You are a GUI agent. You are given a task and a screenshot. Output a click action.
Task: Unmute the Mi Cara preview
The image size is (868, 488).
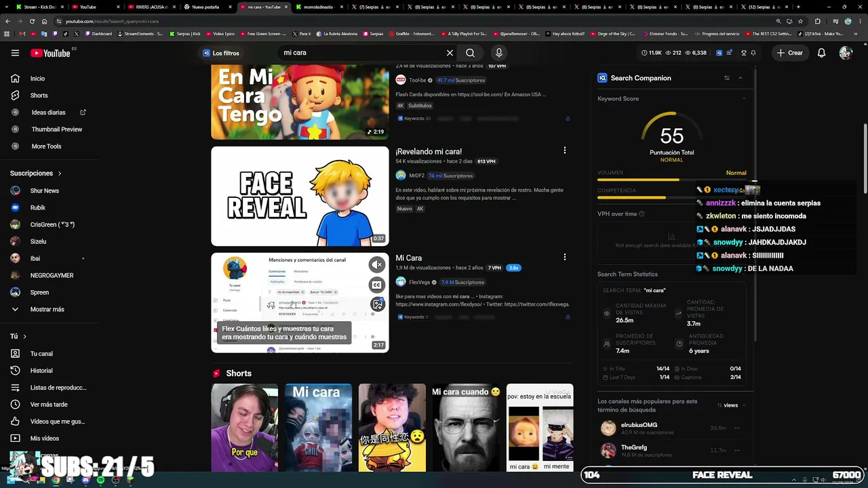[377, 265]
